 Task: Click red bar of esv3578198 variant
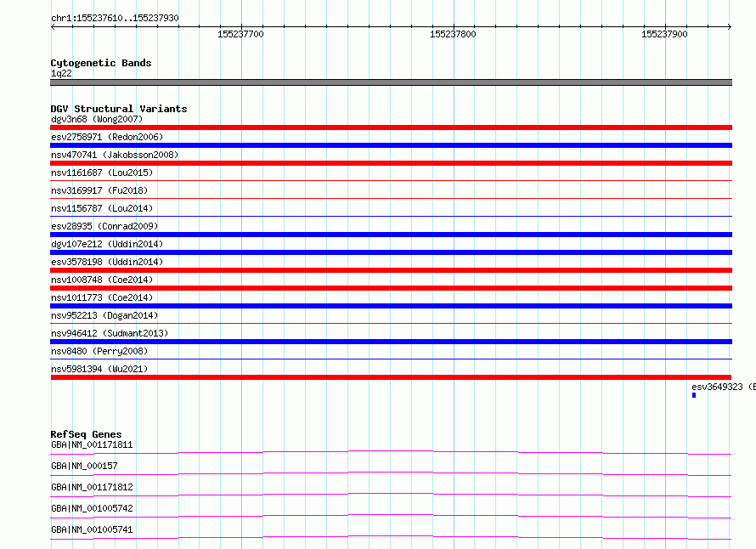pyautogui.click(x=391, y=270)
